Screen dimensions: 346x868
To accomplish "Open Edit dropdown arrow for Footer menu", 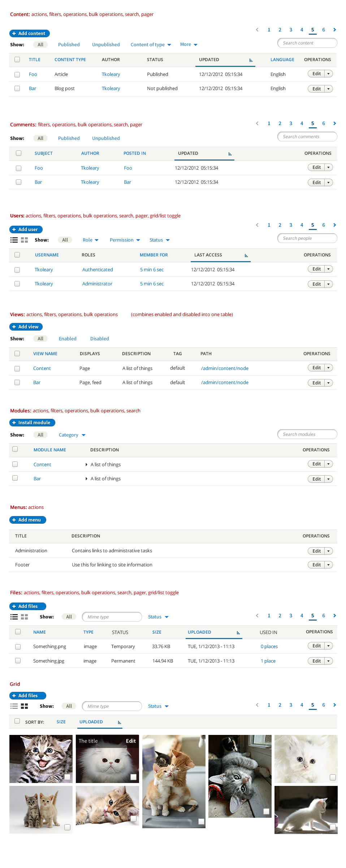I will (328, 565).
